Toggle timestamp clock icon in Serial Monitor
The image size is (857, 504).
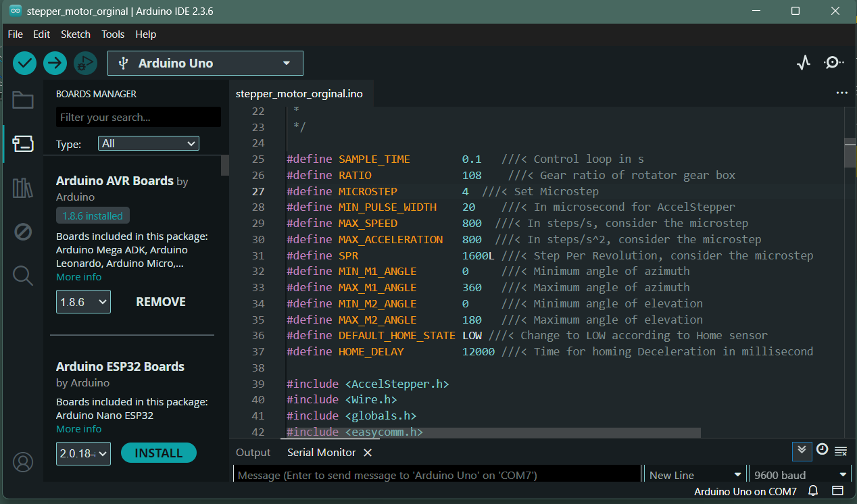[822, 449]
